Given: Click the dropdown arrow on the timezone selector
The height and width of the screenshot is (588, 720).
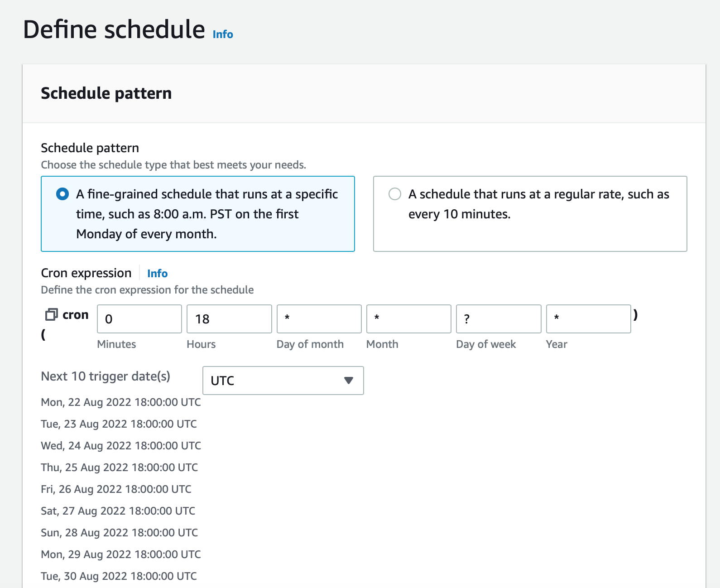Looking at the screenshot, I should pos(348,381).
